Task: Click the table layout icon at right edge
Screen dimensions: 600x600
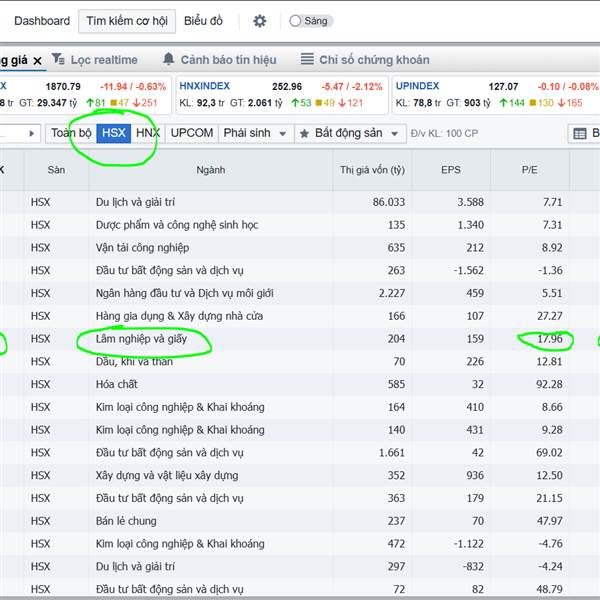Action: pos(580,133)
